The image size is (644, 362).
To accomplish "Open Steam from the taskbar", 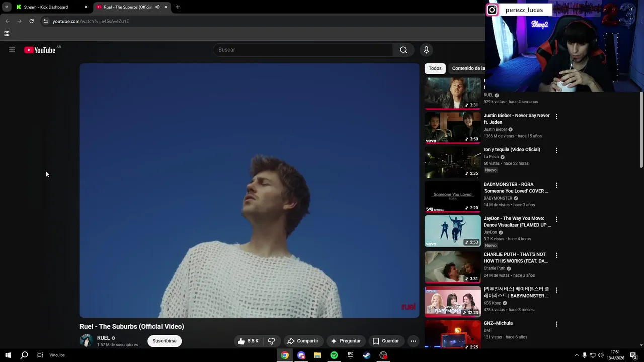I will [x=367, y=355].
